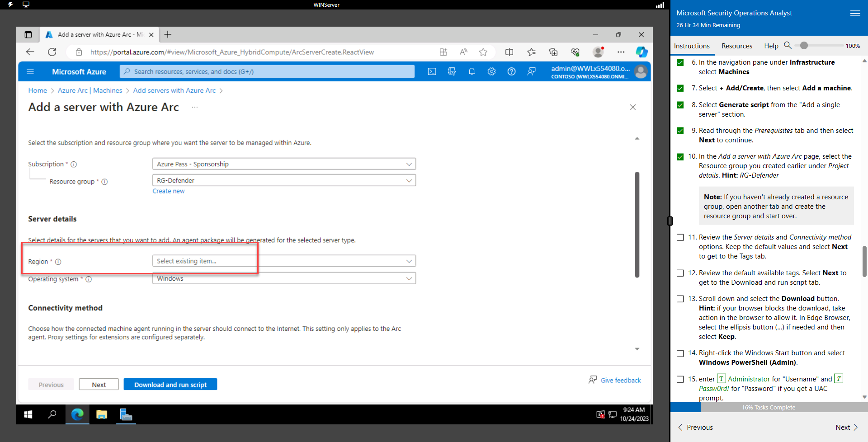Screen dimensions: 868x442
Task: Open Create new resource group link
Action: point(168,191)
